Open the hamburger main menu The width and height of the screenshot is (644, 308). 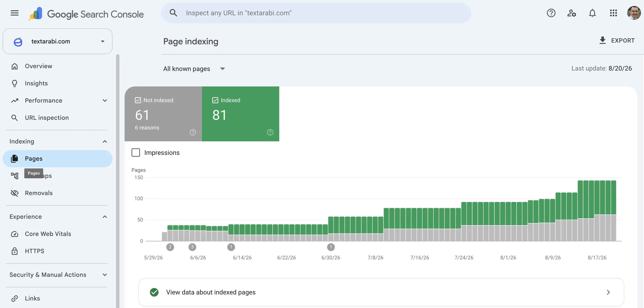click(x=15, y=13)
